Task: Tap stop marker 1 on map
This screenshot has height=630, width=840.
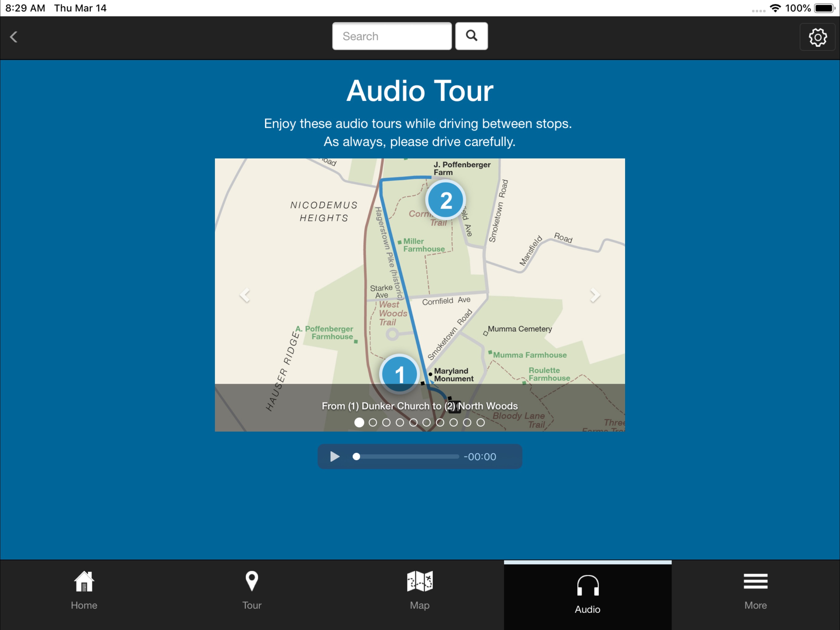Action: [x=399, y=374]
